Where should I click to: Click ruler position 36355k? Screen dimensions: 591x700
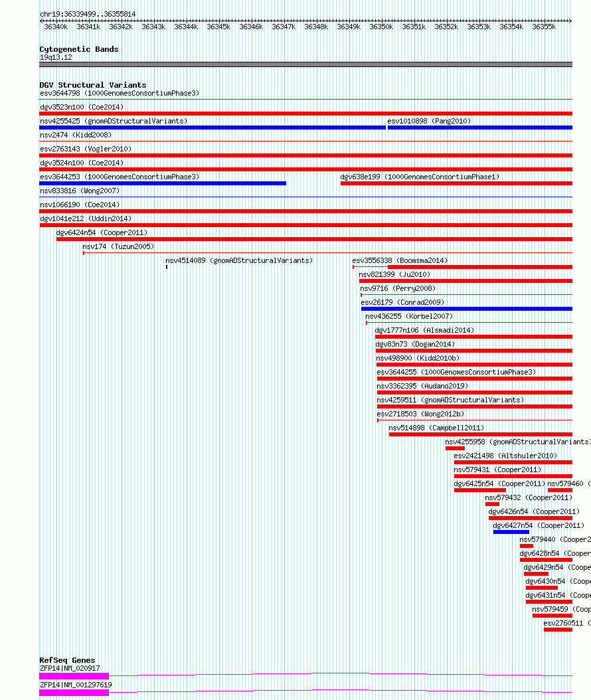tap(544, 27)
